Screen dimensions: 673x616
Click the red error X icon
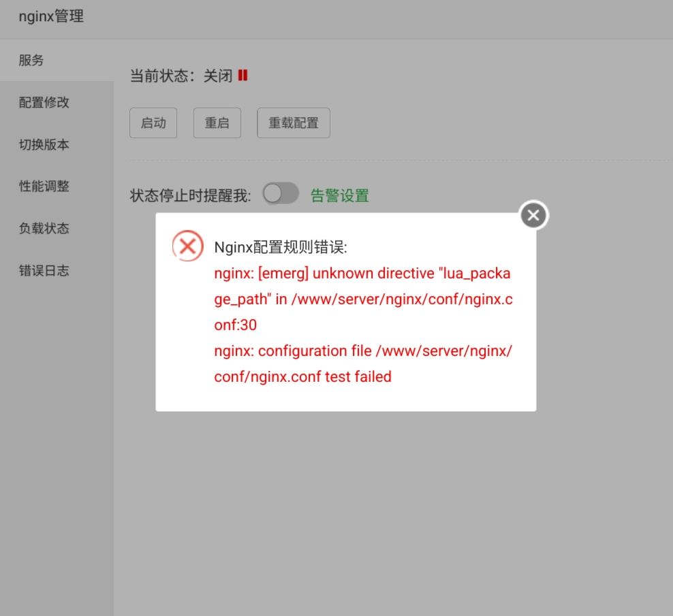187,246
